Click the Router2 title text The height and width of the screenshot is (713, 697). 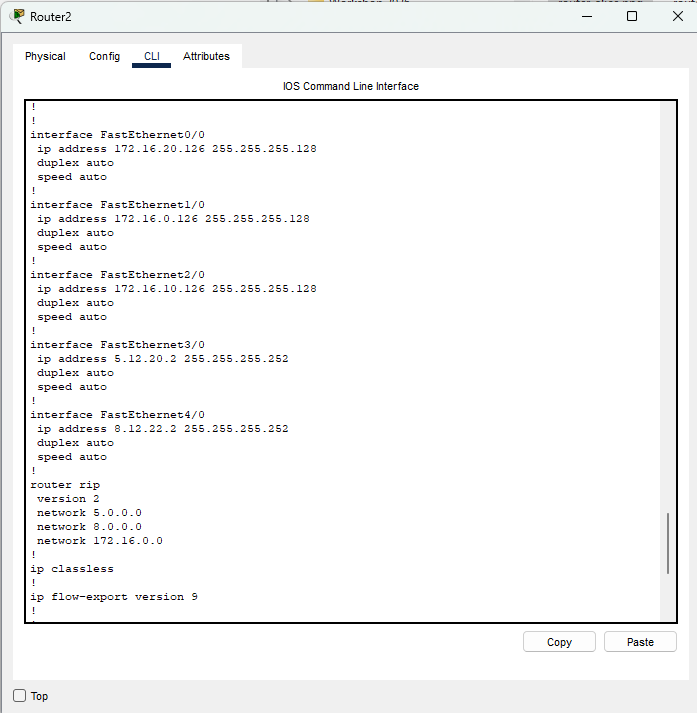pyautogui.click(x=50, y=17)
